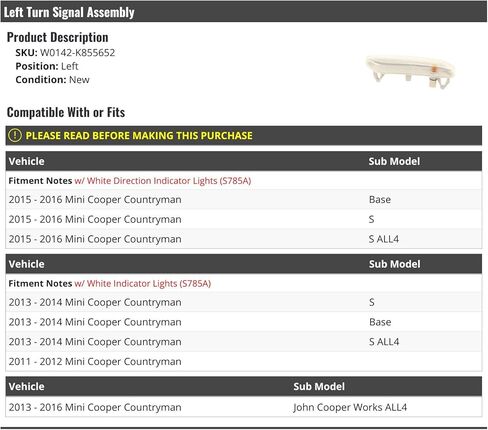Click the yellow exclamation warning icon
The width and height of the screenshot is (488, 430).
(x=15, y=136)
